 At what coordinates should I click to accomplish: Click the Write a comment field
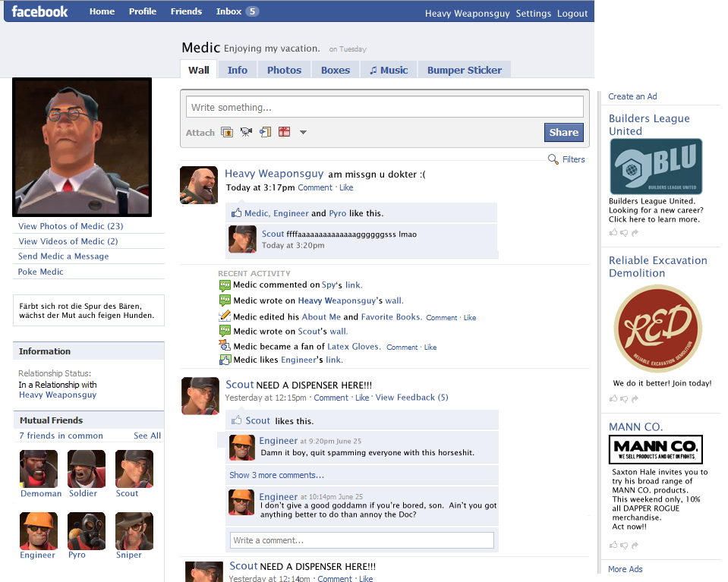click(361, 540)
